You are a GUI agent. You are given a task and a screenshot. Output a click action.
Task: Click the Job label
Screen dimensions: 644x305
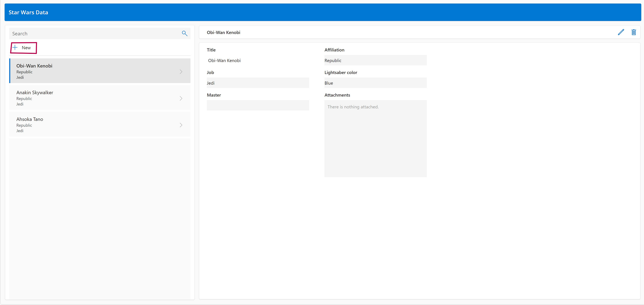point(210,72)
